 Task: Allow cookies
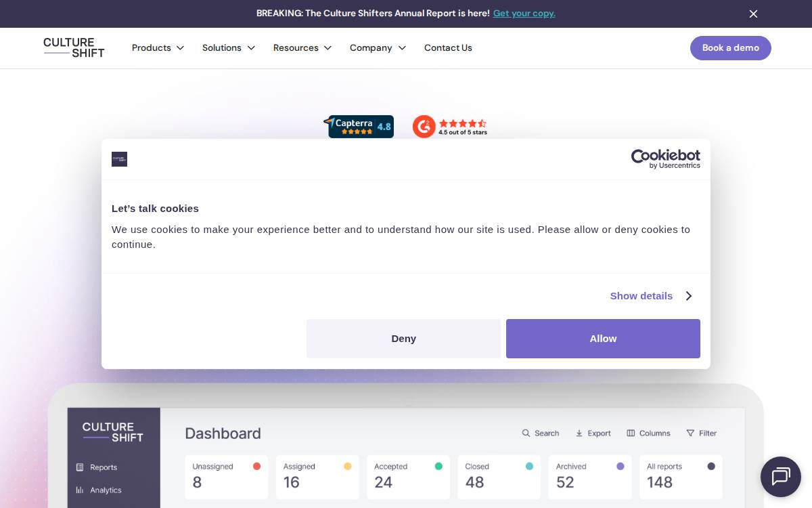[x=603, y=339]
